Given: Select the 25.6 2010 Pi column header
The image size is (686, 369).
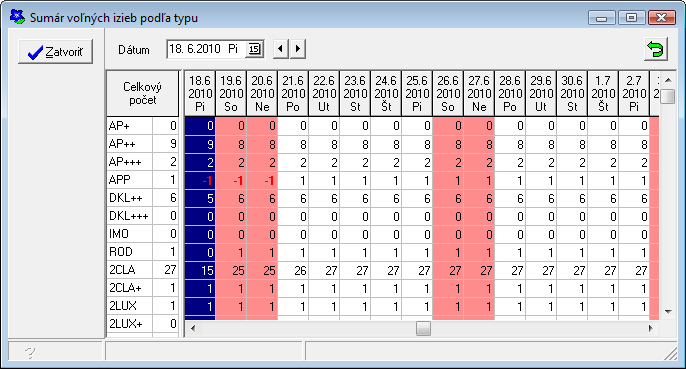Looking at the screenshot, I should coord(417,94).
